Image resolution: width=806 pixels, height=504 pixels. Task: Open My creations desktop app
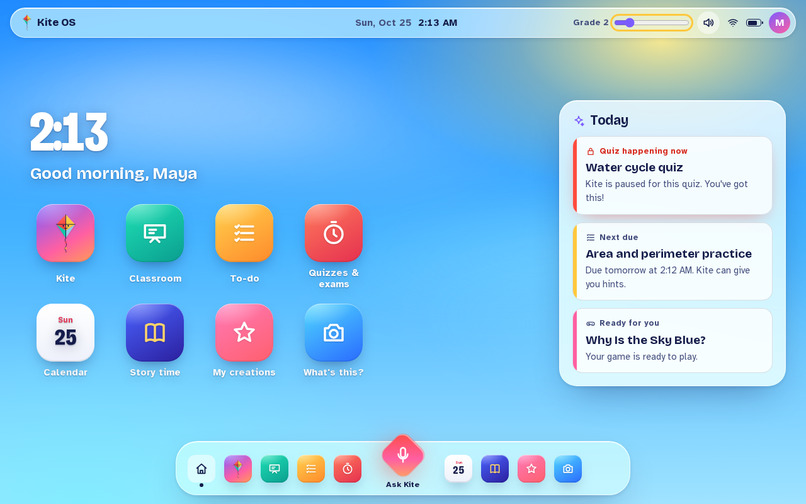coord(244,333)
